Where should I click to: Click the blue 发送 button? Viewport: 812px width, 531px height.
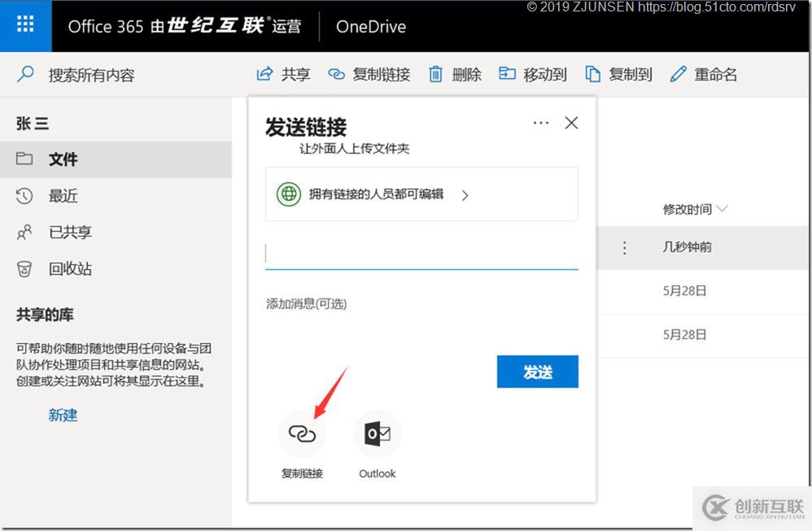click(538, 372)
